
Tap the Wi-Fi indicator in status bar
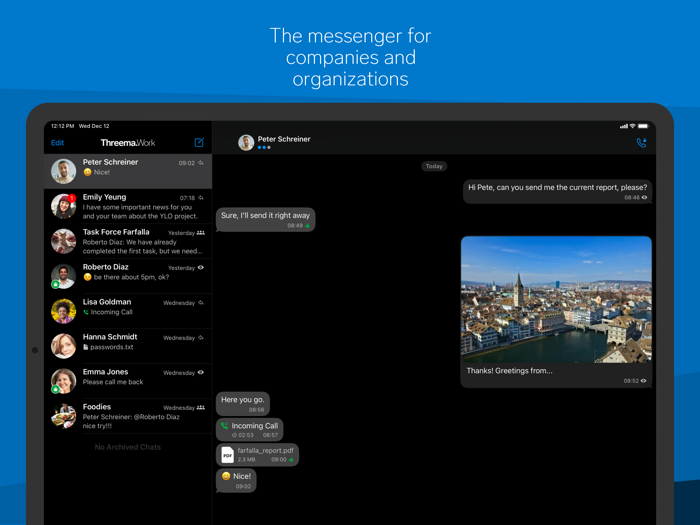point(633,126)
